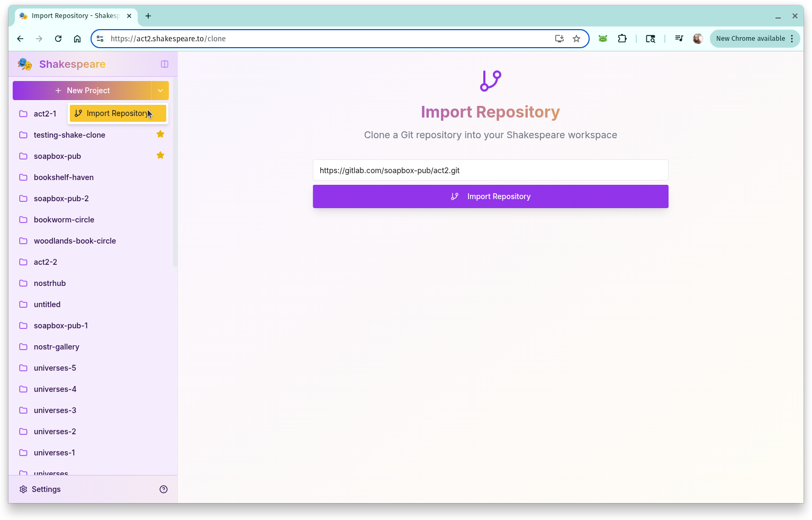Click the Settings gear icon
Screen dimensions: 812x520
tap(23, 489)
